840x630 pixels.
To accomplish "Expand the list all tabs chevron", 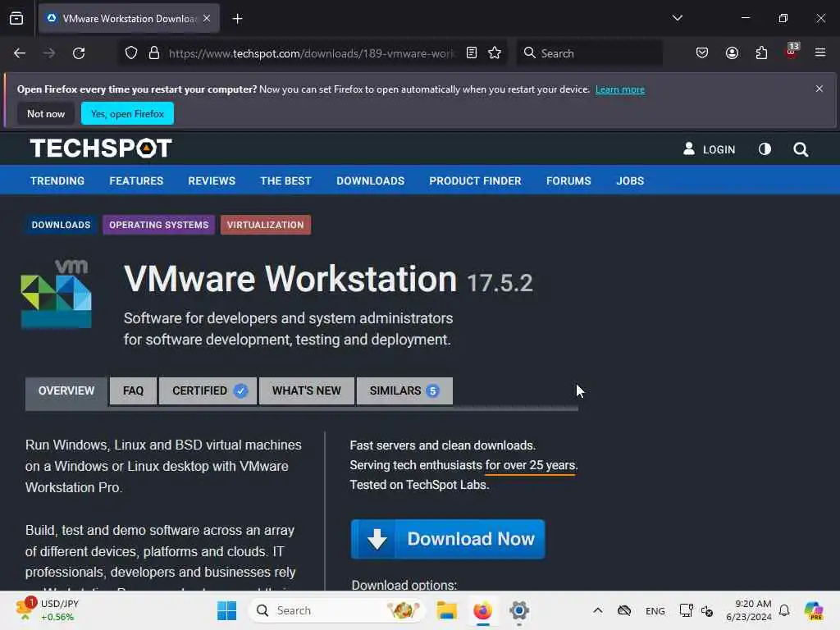I will 677,18.
